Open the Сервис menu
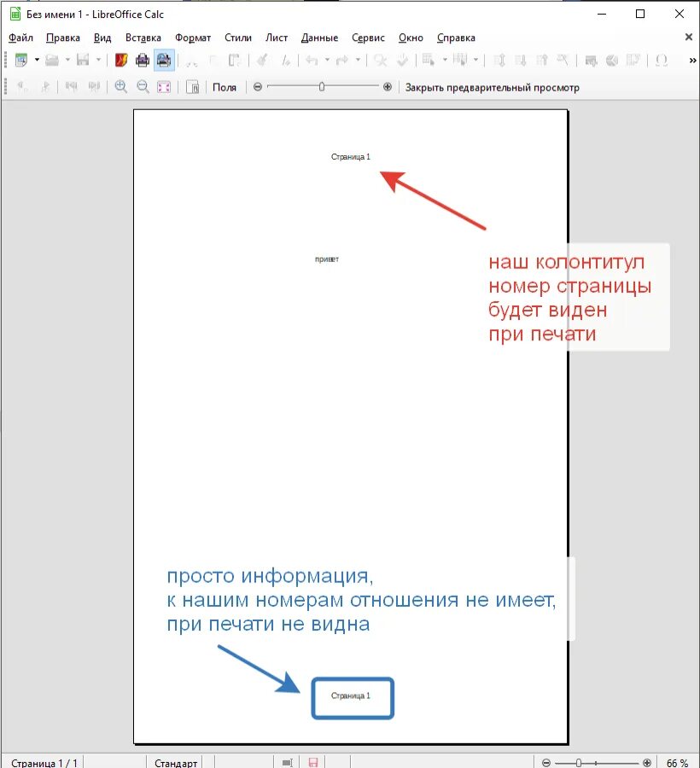 [x=368, y=38]
